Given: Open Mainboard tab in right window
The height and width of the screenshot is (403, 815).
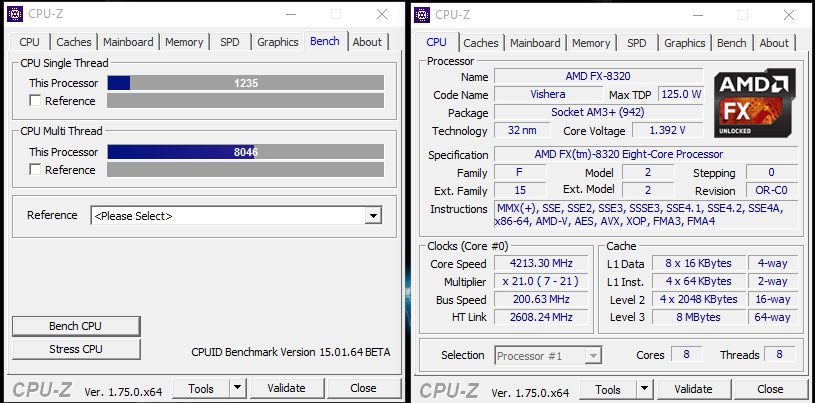Looking at the screenshot, I should click(535, 43).
